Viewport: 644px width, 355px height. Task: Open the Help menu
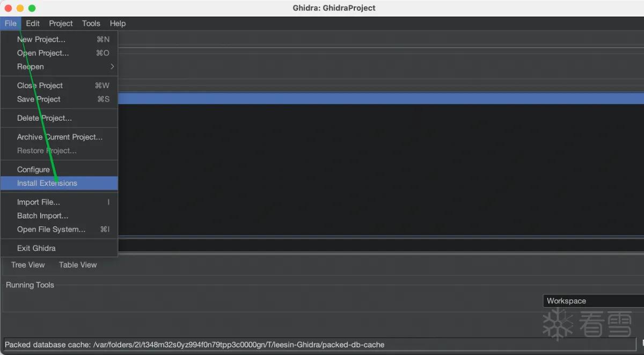[118, 23]
